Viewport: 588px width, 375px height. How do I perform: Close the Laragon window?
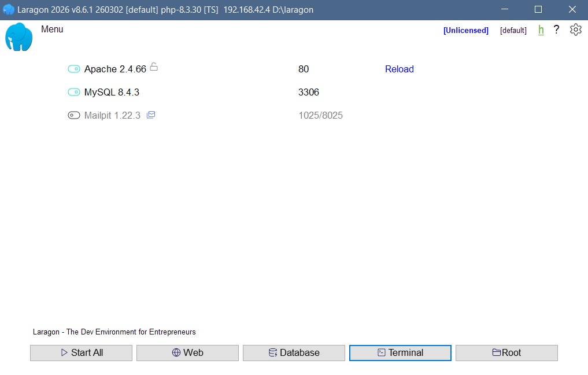572,9
